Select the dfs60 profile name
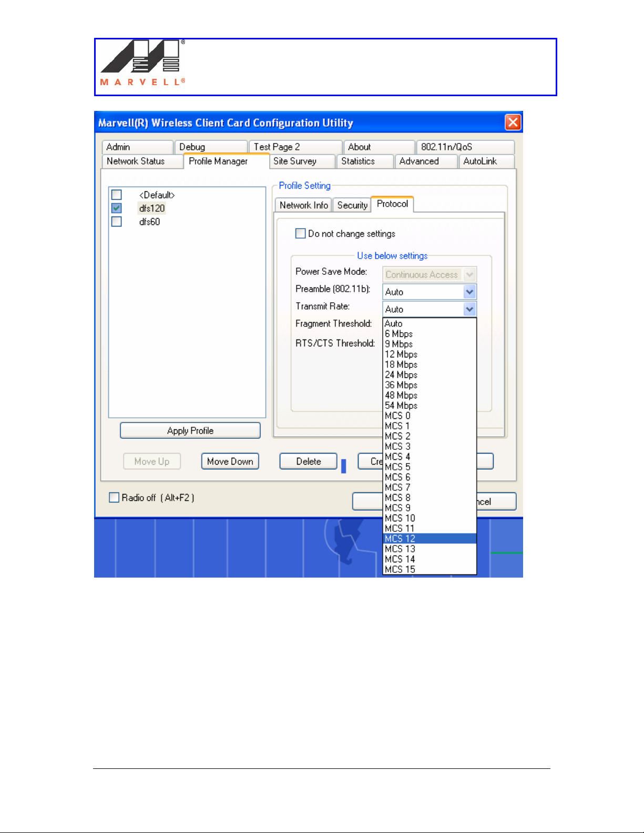 coord(149,222)
